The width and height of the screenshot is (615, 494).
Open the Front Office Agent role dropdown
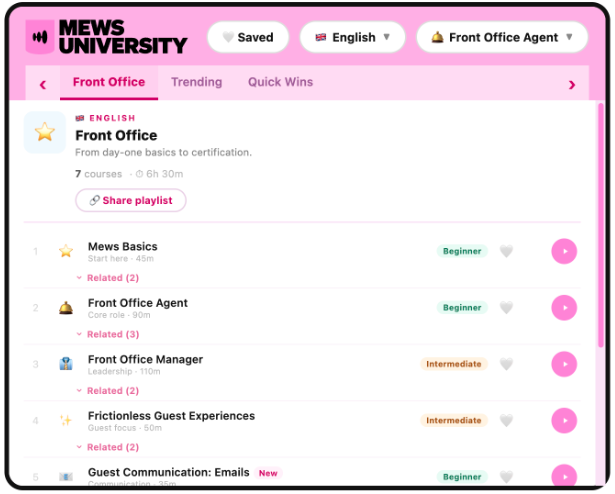coord(502,37)
